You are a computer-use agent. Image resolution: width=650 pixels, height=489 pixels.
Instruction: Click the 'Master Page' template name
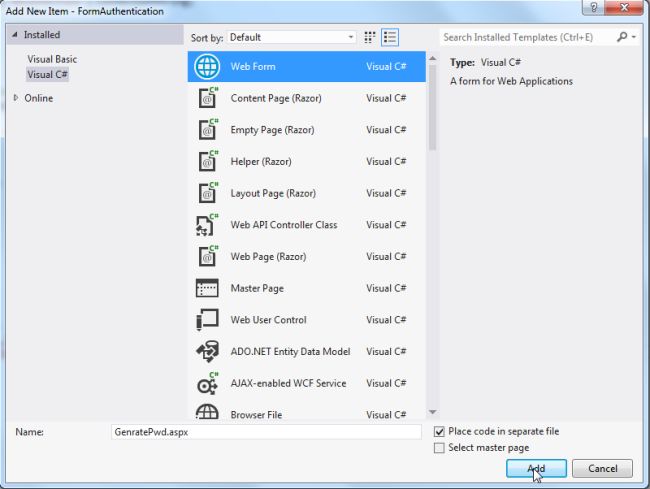click(257, 288)
